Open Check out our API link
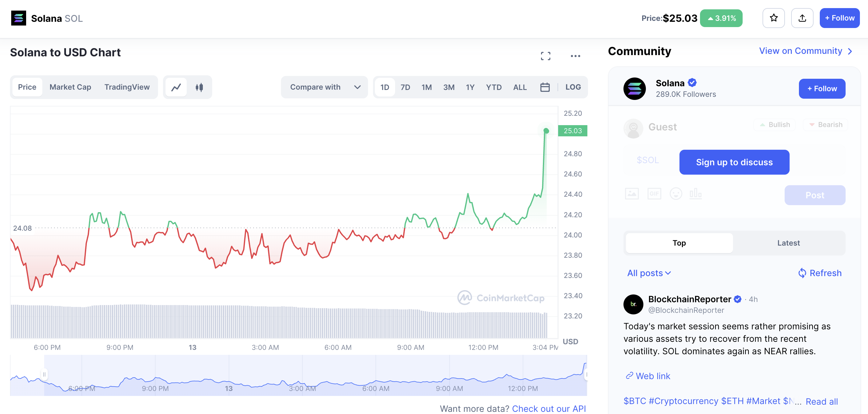 tap(548, 408)
